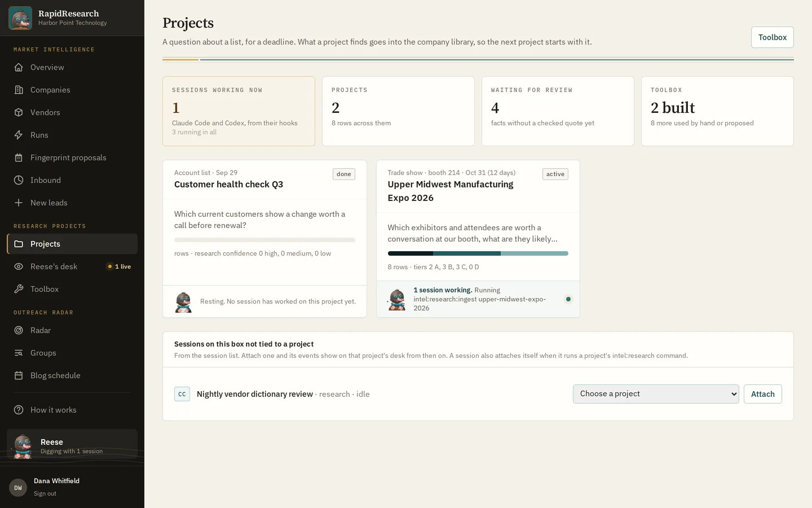Screen dimensions: 812x508
Task: Click "Trade show · booth 214" text
Action: [x=423, y=173]
